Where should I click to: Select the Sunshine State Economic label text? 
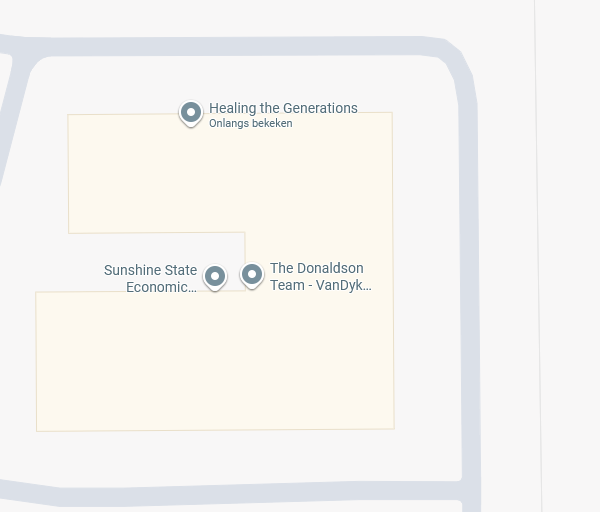tap(151, 278)
